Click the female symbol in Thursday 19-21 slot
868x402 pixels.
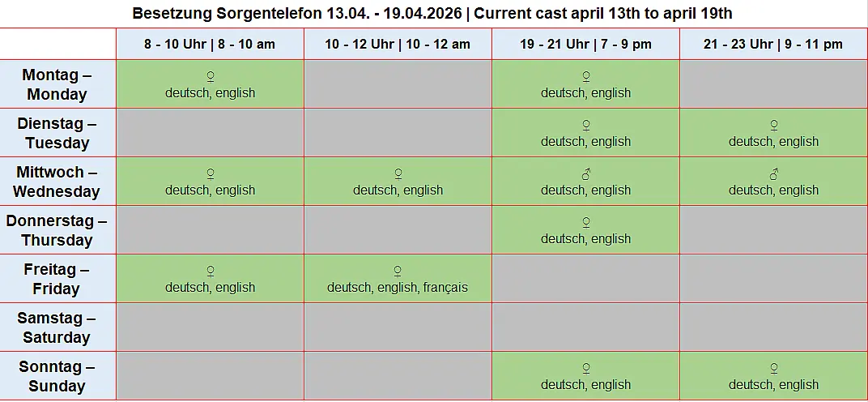[x=586, y=223]
